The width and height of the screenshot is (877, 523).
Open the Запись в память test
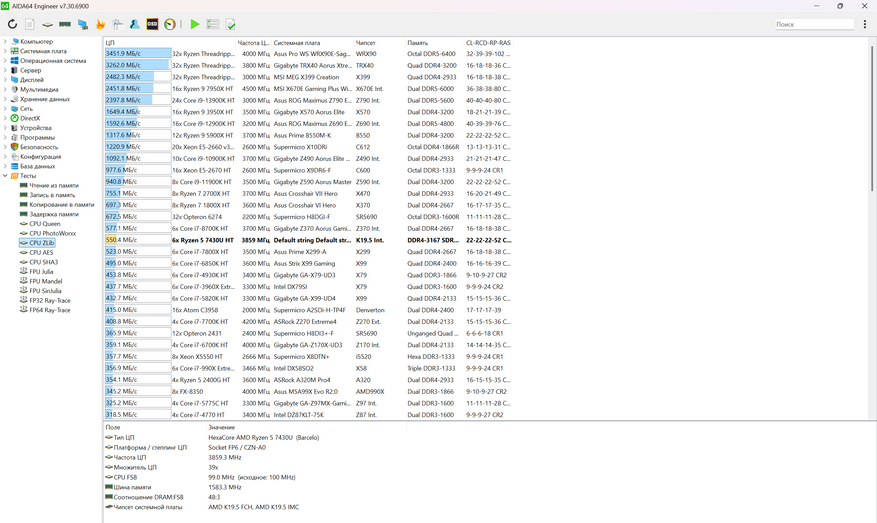tap(52, 195)
